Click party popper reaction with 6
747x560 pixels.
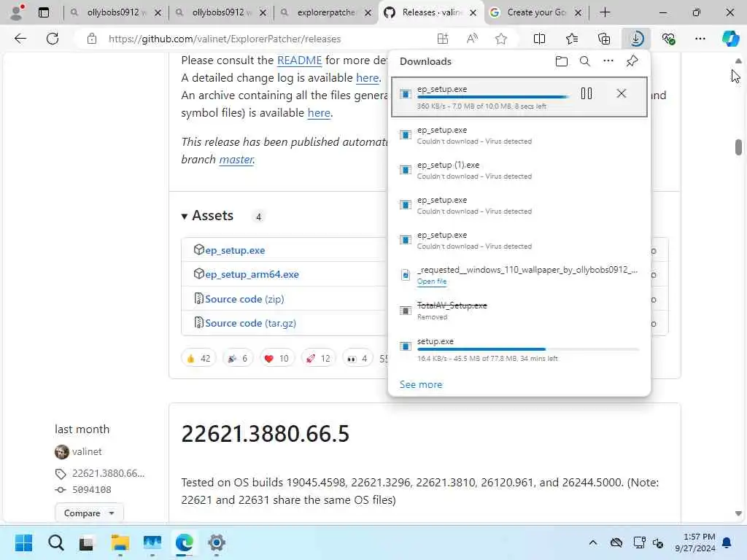coord(238,358)
